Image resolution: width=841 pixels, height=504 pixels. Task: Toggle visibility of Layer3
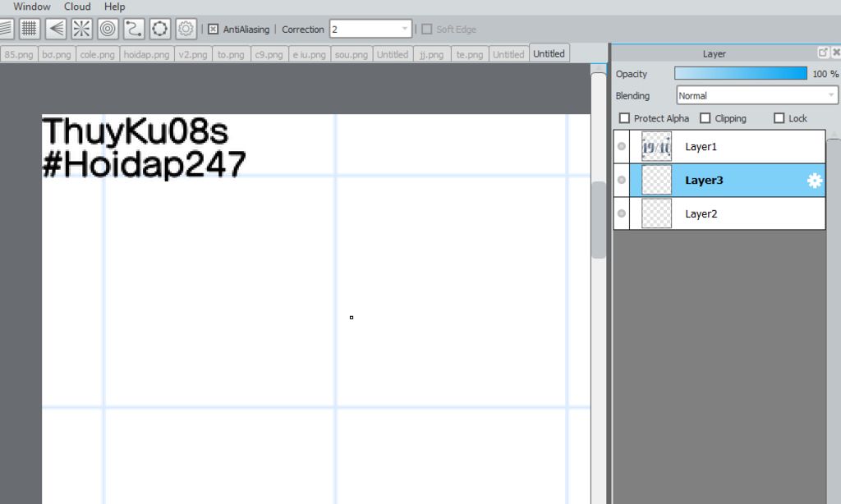tap(622, 180)
